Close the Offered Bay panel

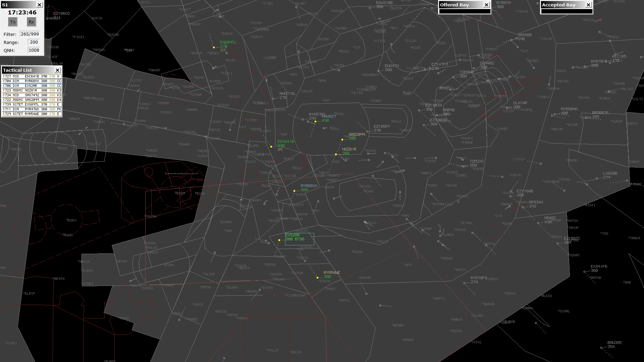486,5
